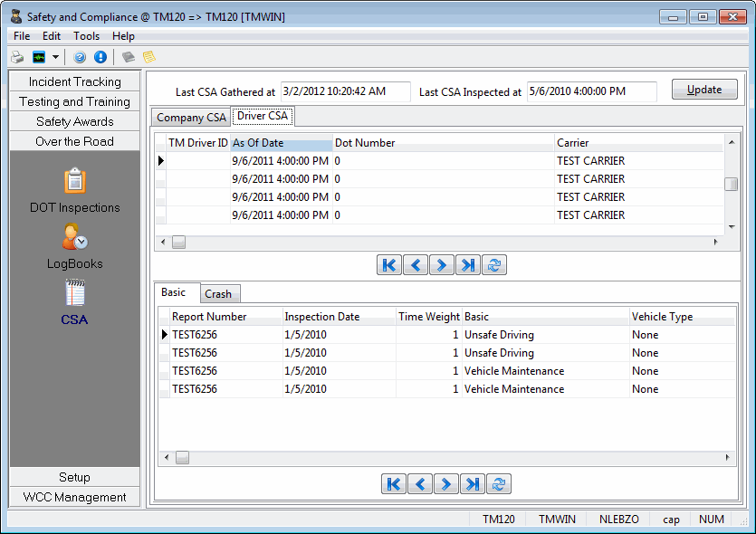Go to last record in driver grid
The width and height of the screenshot is (756, 534).
468,265
